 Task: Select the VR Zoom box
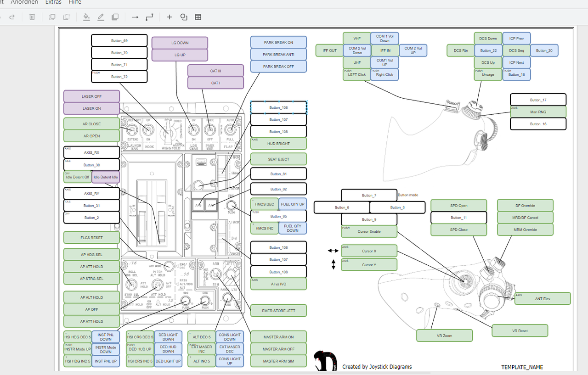point(444,336)
